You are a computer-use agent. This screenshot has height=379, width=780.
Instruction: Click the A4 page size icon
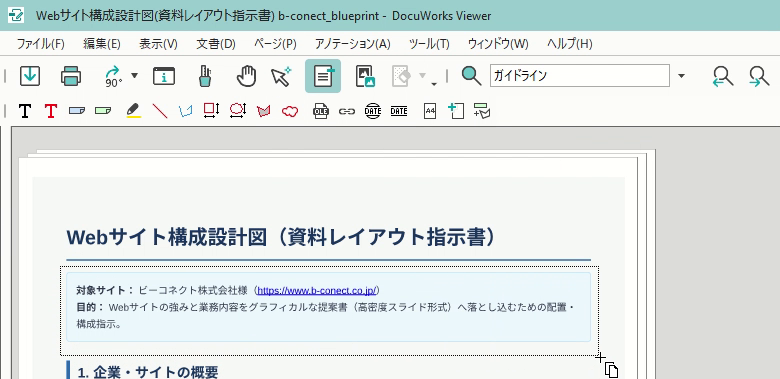point(430,111)
